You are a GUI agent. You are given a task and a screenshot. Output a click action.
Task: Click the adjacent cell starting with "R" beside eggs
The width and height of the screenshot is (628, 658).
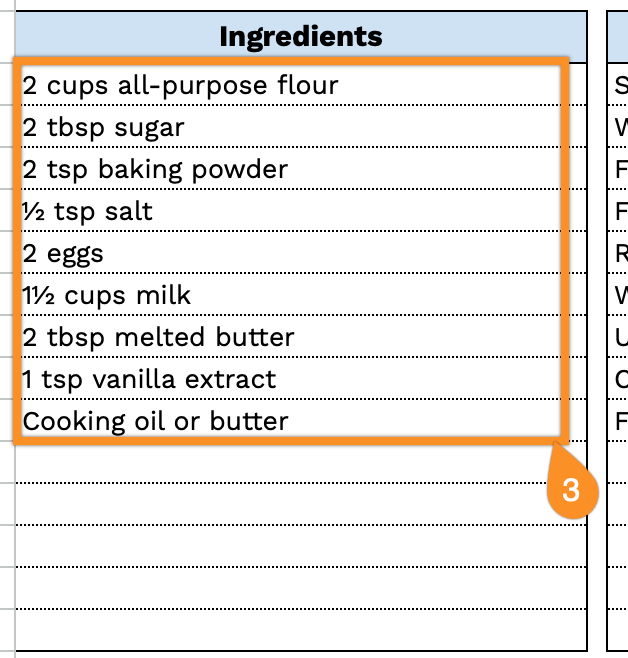(620, 254)
